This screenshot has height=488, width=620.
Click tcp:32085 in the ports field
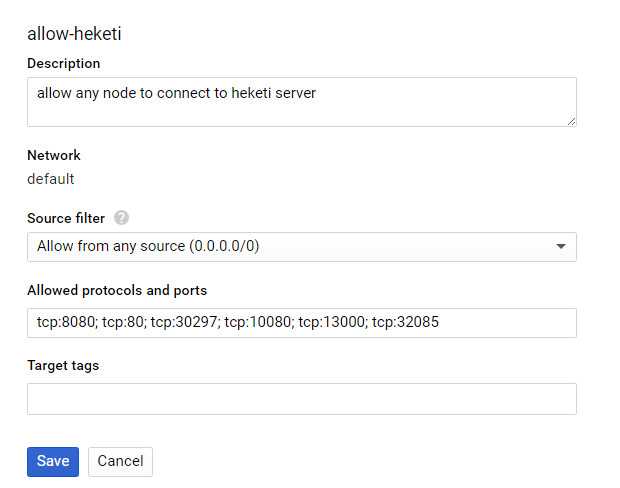[405, 323]
